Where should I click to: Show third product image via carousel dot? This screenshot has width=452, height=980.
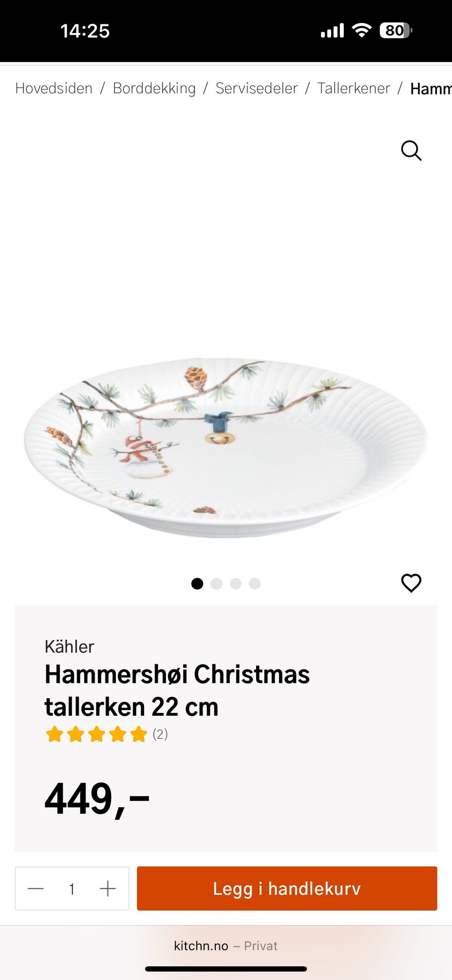click(235, 583)
